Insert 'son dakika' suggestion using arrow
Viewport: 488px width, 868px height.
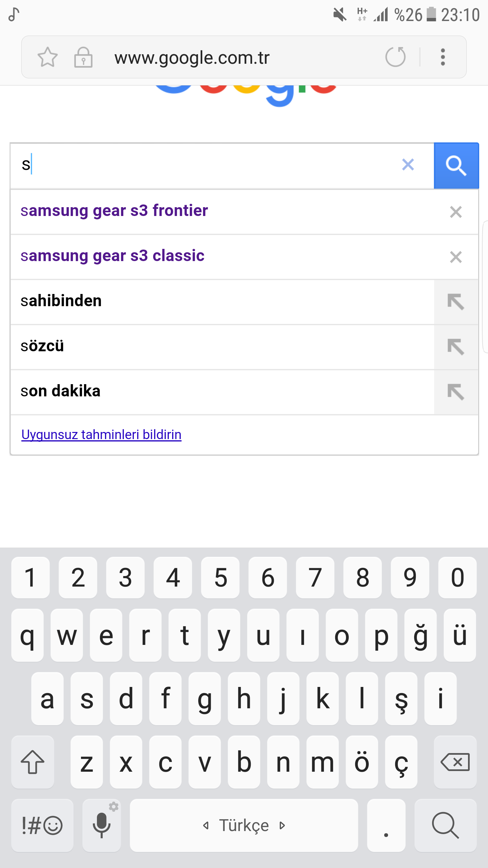pyautogui.click(x=456, y=392)
